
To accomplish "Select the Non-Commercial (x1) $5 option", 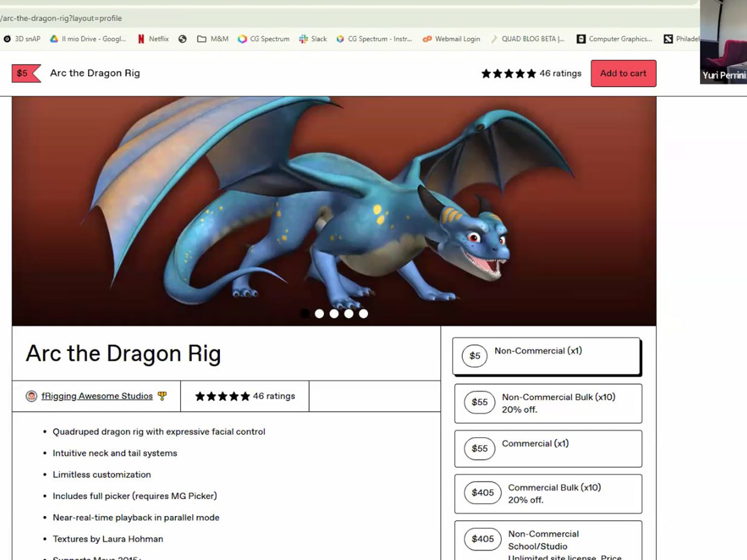I will click(546, 356).
